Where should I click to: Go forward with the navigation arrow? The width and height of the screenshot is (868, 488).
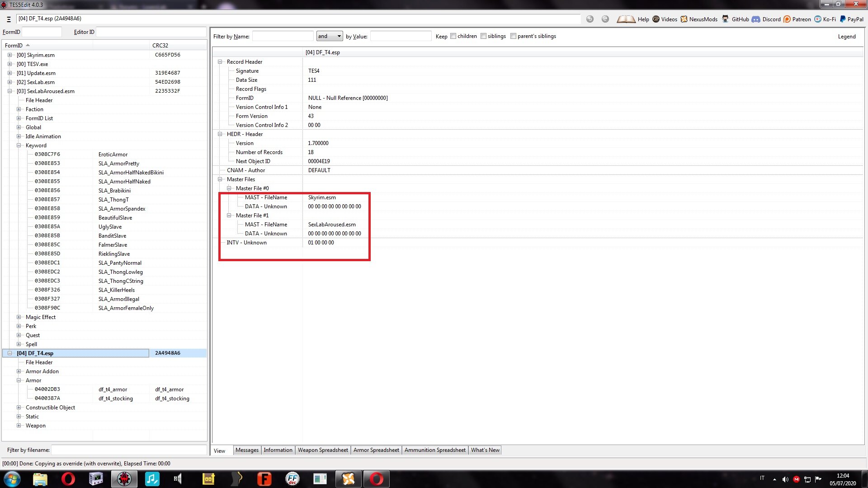point(605,19)
